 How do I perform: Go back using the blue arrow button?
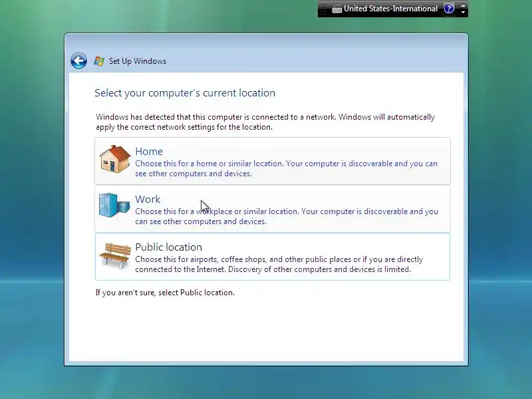[x=78, y=61]
